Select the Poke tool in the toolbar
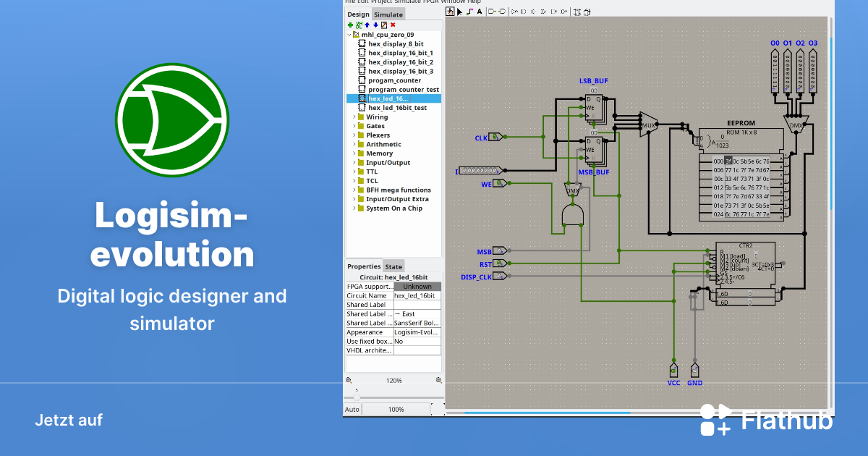Image resolution: width=868 pixels, height=456 pixels. [x=450, y=12]
